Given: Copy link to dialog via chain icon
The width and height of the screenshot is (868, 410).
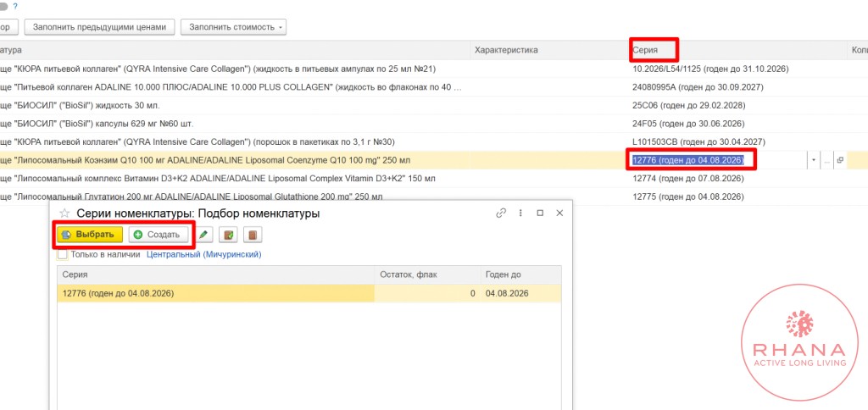Looking at the screenshot, I should (x=501, y=213).
